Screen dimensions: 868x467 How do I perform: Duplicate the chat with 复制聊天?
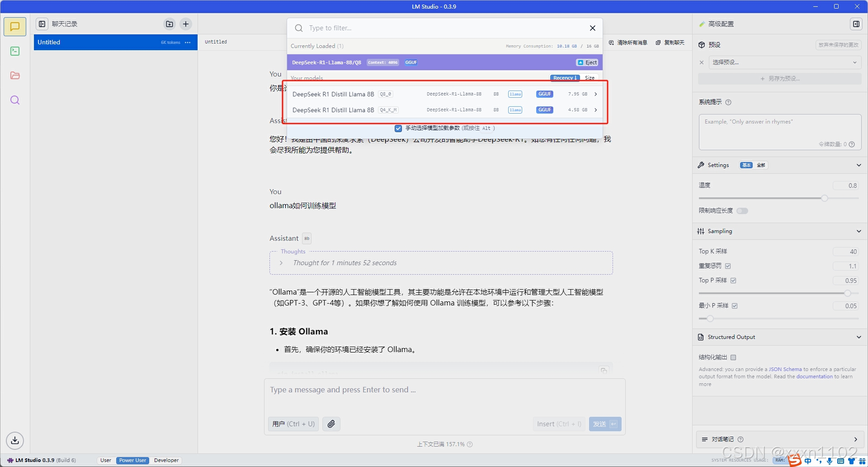click(x=670, y=43)
